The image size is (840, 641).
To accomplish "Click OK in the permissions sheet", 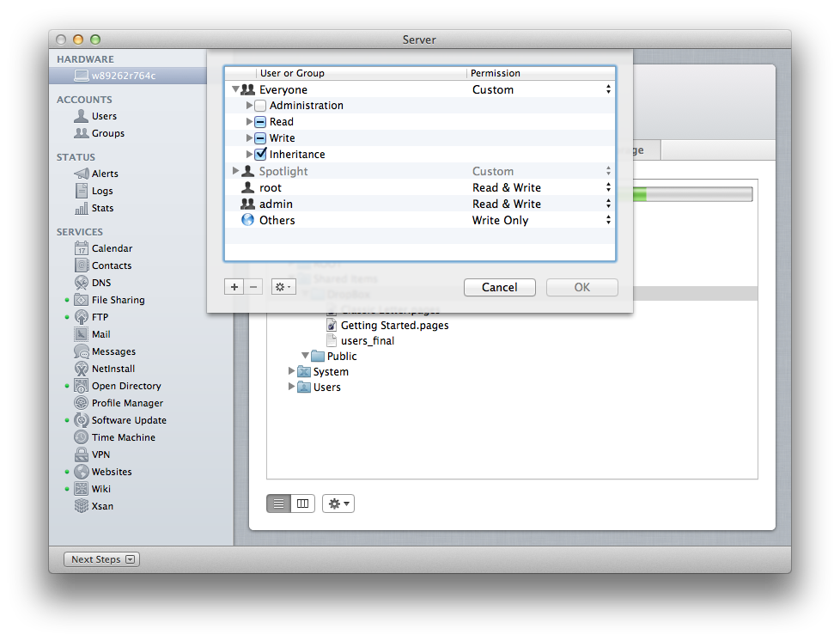I will (x=581, y=287).
